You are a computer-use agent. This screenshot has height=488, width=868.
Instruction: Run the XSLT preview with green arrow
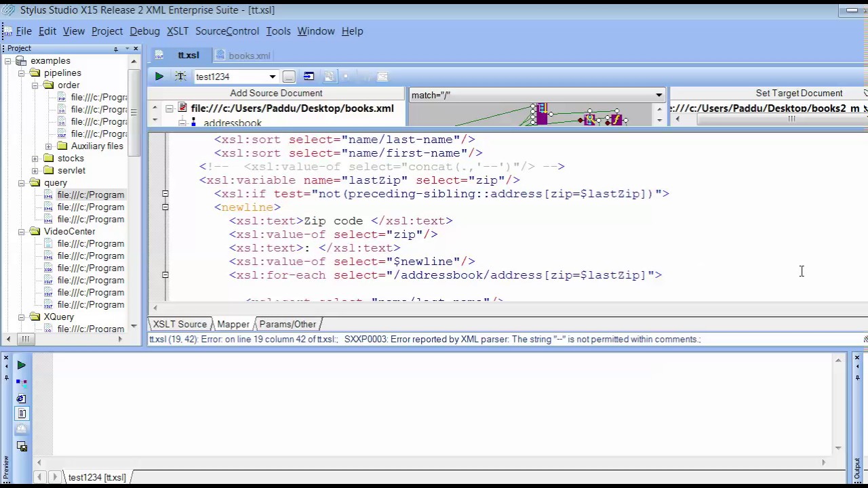[x=159, y=77]
